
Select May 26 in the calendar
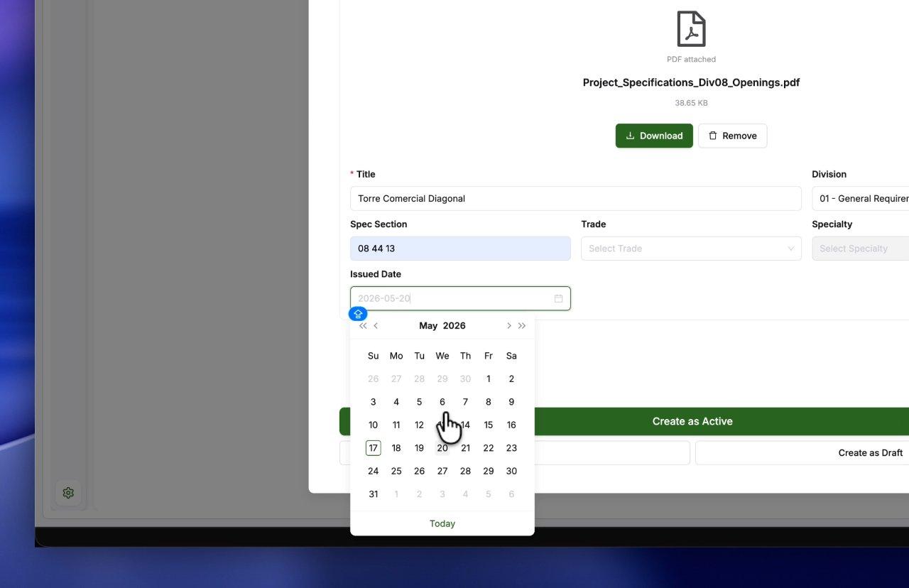coord(420,472)
